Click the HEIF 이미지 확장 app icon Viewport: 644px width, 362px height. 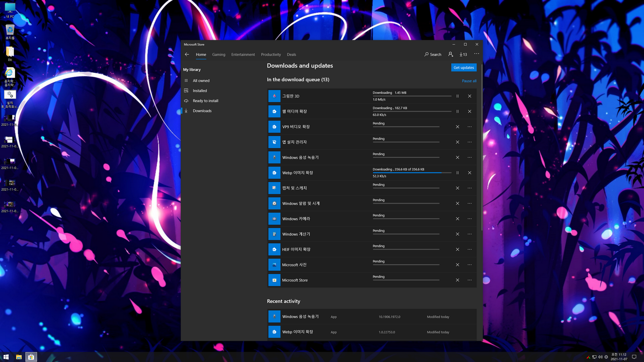point(274,249)
